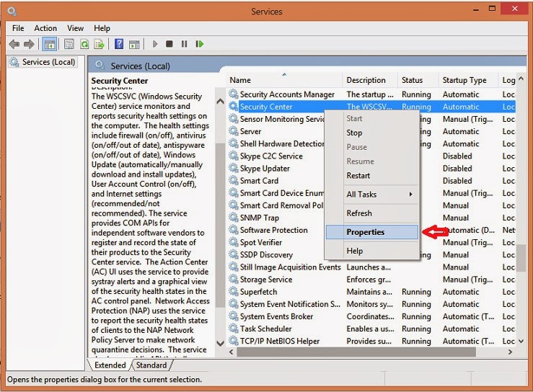Click the gear icon next to Software Protection
533x392 pixels.
[x=233, y=230]
